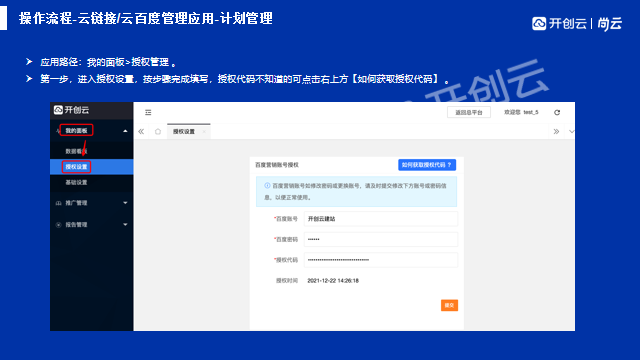Viewport: 640px width, 360px height.
Task: Click the 返回总平台 button
Action: (x=469, y=112)
